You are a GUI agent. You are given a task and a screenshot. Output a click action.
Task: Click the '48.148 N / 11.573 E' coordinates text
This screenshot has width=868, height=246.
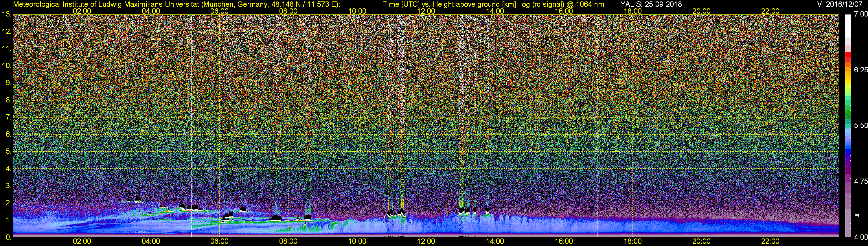[303, 4]
